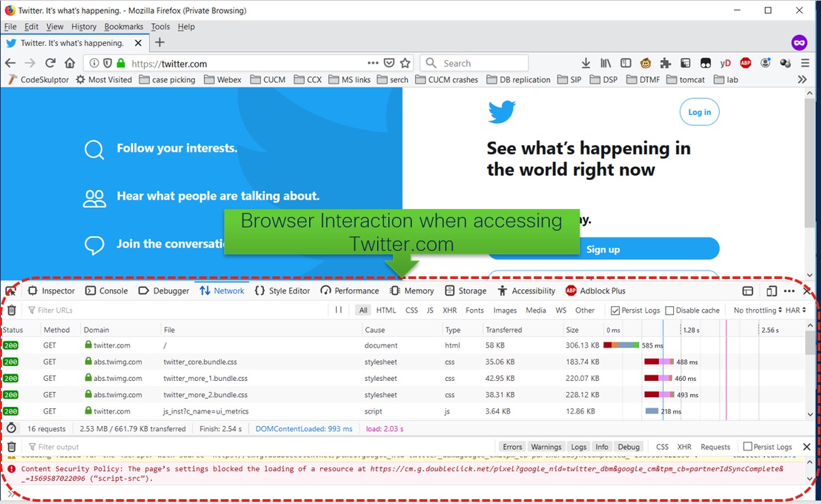Click the Log in button on Twitter

[699, 112]
